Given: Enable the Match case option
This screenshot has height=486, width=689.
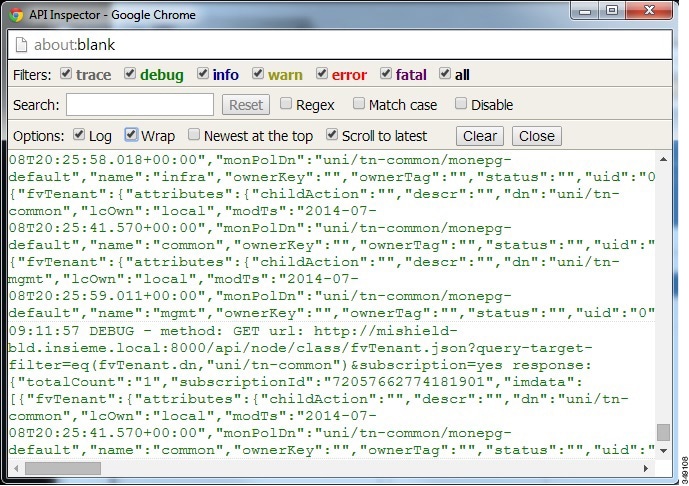Looking at the screenshot, I should click(359, 104).
